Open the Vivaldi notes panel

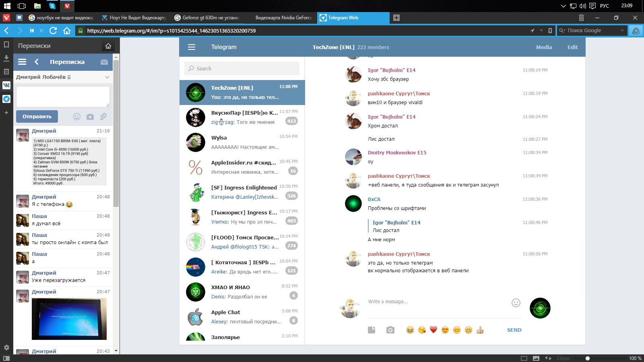point(6,72)
